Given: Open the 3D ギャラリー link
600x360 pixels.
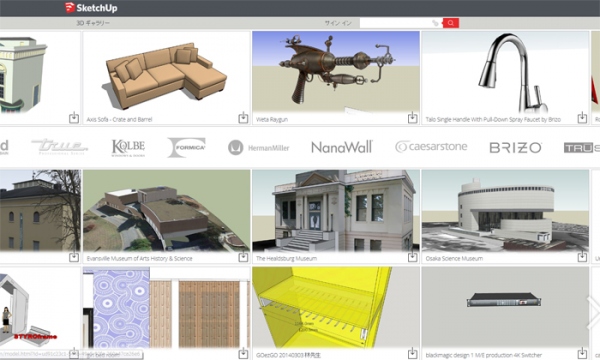Looking at the screenshot, I should (93, 23).
